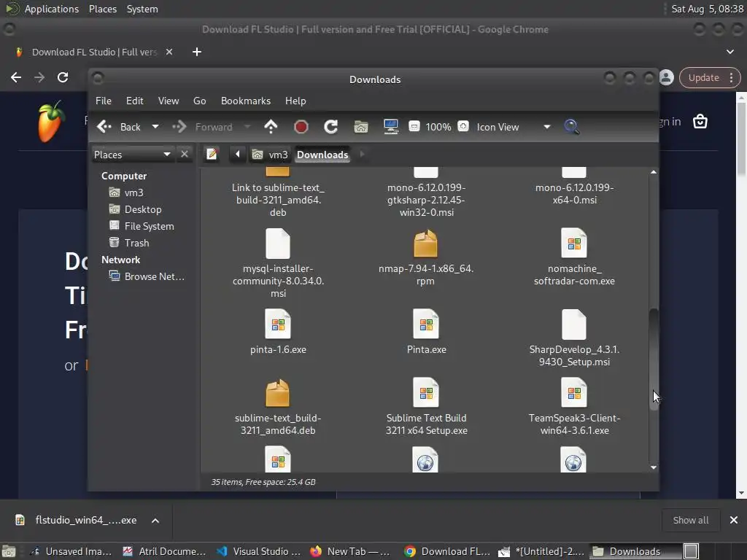Click the red Stop loading icon
The width and height of the screenshot is (747, 560).
pyautogui.click(x=301, y=127)
